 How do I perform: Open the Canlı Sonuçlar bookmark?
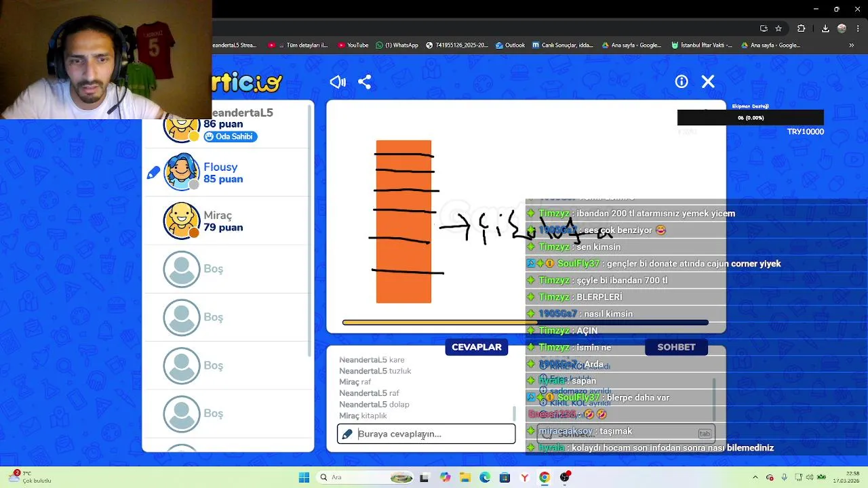pos(562,45)
